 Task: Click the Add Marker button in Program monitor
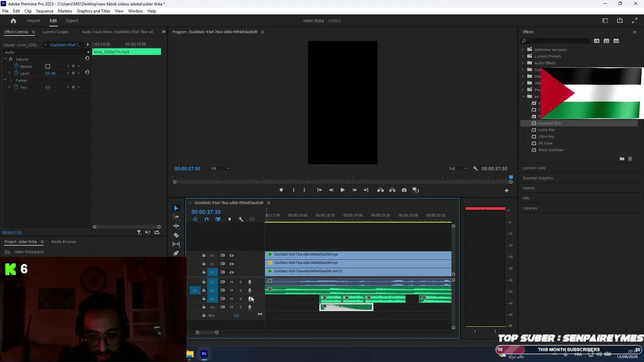pos(281,190)
